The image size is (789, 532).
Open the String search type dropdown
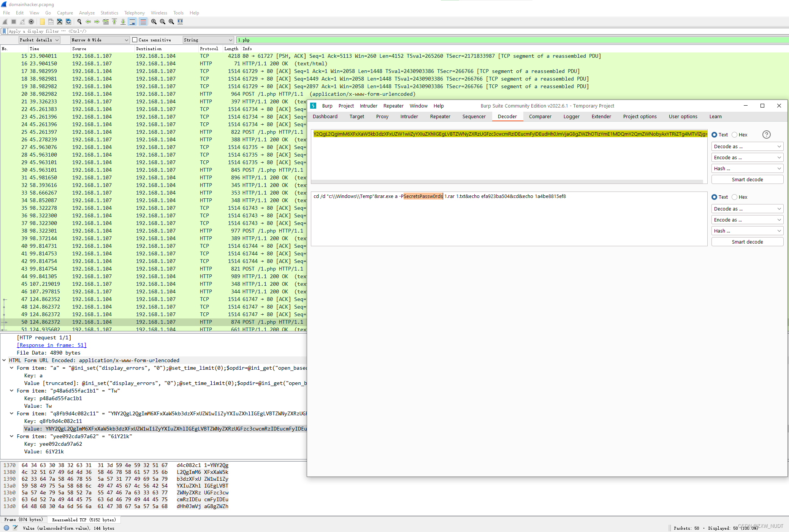pyautogui.click(x=208, y=40)
